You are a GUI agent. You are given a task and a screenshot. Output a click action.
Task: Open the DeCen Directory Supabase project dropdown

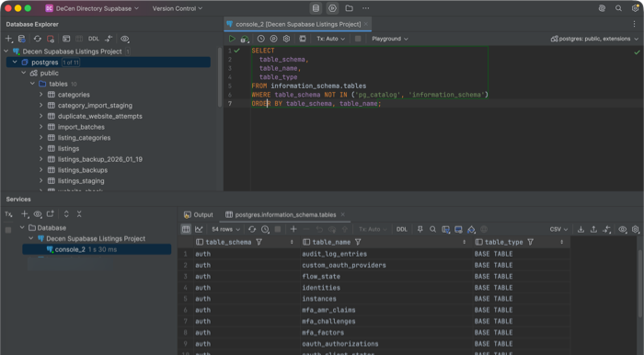pyautogui.click(x=92, y=8)
